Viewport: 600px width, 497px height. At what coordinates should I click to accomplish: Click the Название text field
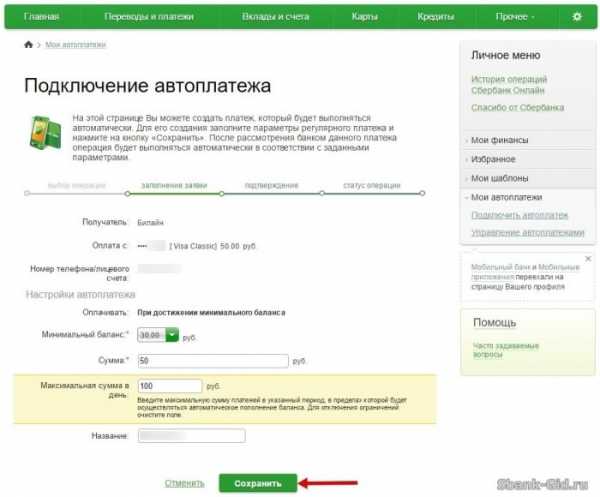pyautogui.click(x=190, y=436)
